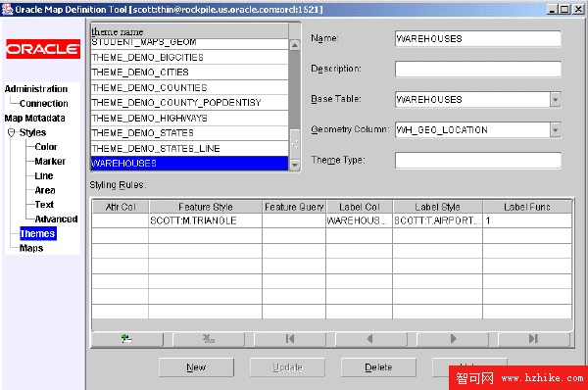Click the Label Func column header
The height and width of the screenshot is (390, 588).
527,207
